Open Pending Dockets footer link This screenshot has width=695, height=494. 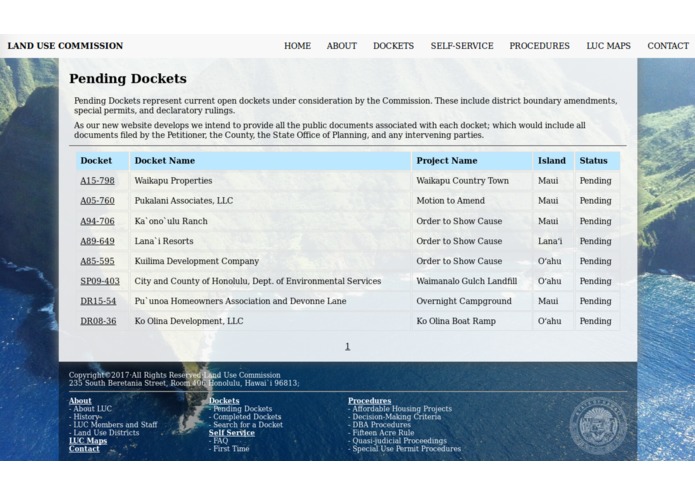coord(242,408)
